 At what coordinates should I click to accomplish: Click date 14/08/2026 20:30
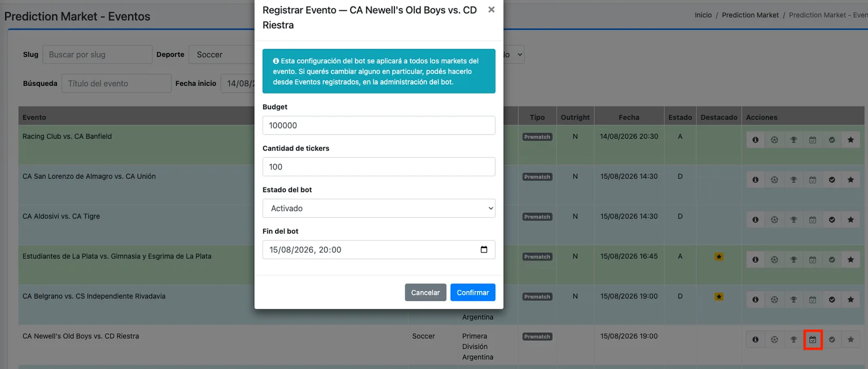point(629,137)
